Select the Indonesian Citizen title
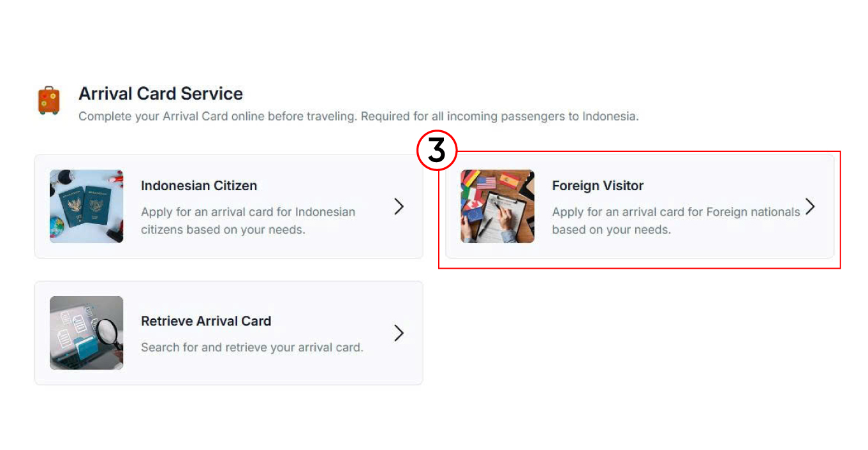 199,186
